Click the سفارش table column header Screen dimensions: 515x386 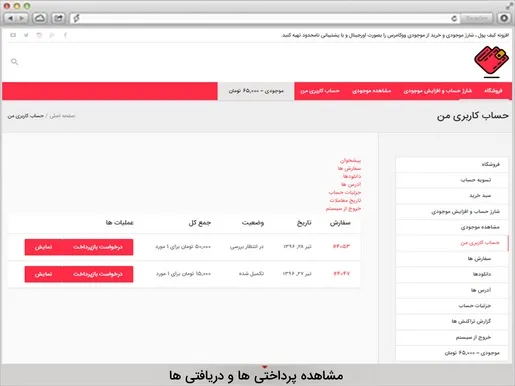tap(340, 223)
